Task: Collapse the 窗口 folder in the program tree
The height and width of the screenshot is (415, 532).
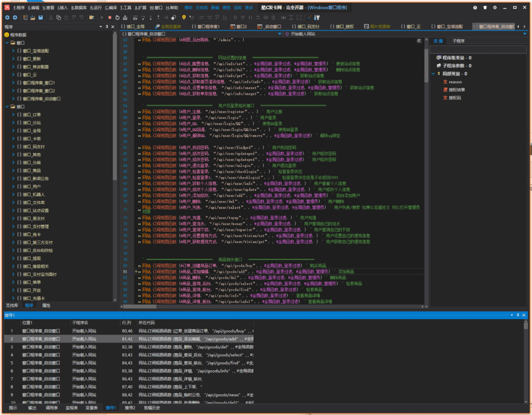Action: pos(7,43)
